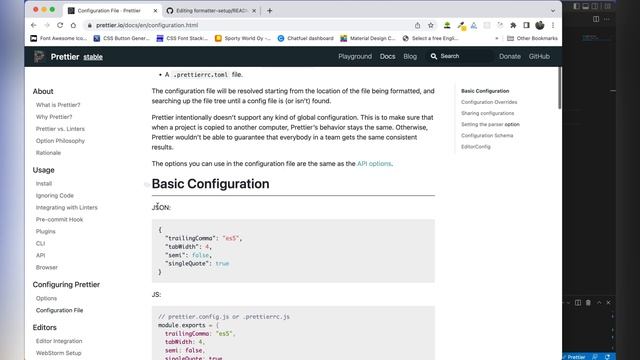The image size is (640, 360).
Task: Open Editor Integration sidebar link
Action: coord(59,341)
